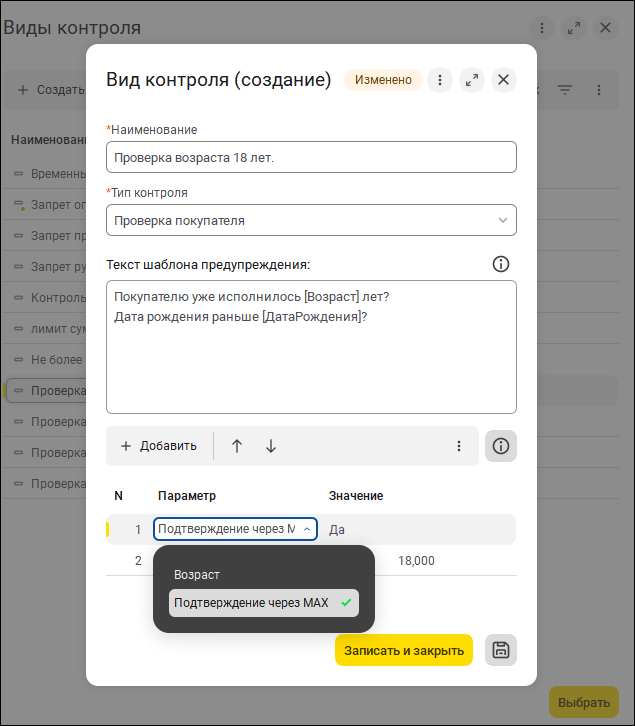The height and width of the screenshot is (726, 635).
Task: Close the Вид контроля dialog
Action: [x=504, y=80]
